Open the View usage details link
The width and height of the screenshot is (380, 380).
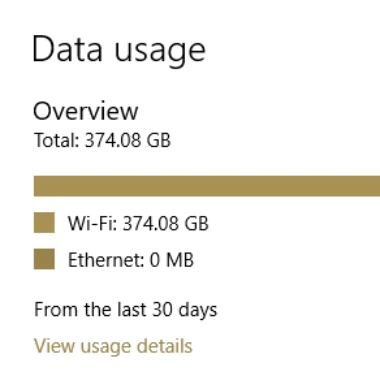113,346
